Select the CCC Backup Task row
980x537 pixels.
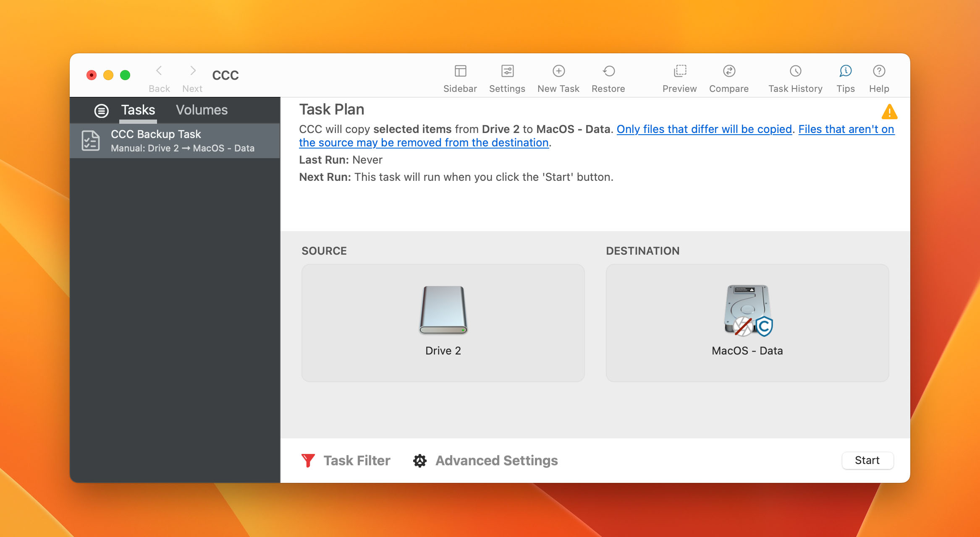pos(175,141)
